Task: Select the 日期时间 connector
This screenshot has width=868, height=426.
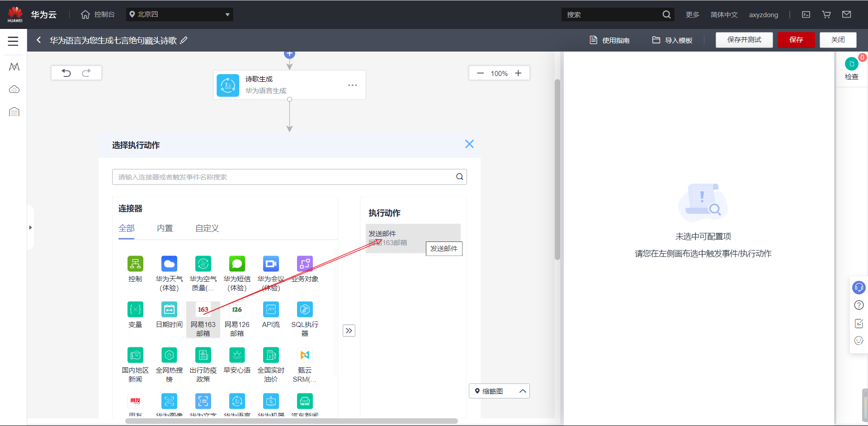Action: (x=169, y=315)
